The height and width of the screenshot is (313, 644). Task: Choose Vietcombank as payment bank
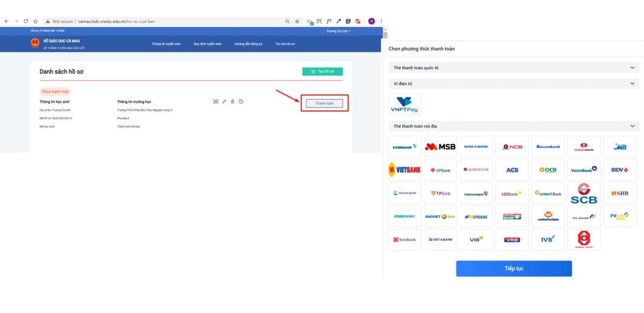tap(476, 194)
